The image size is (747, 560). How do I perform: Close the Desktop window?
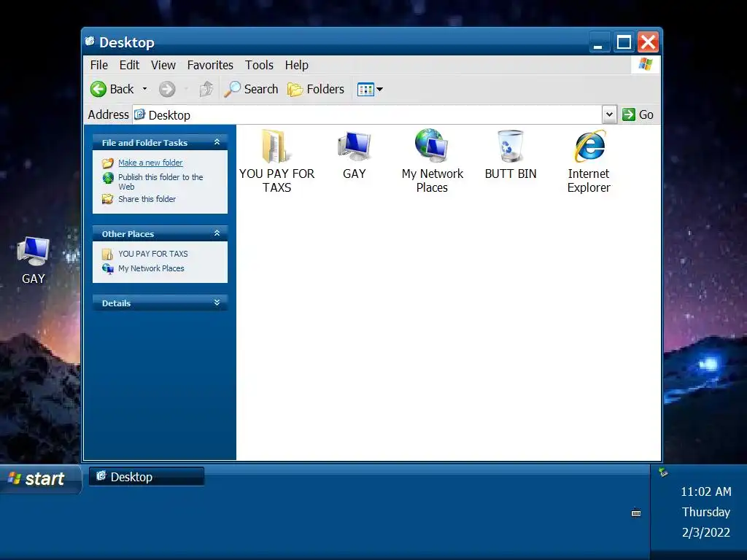[x=649, y=42]
